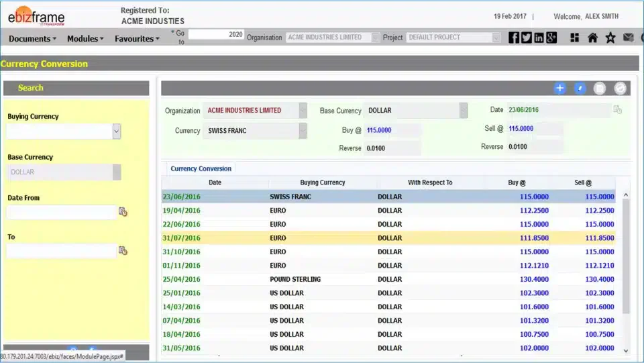Image resolution: width=644 pixels, height=363 pixels.
Task: Select the row dated 25/01/2016
Action: tap(388, 293)
